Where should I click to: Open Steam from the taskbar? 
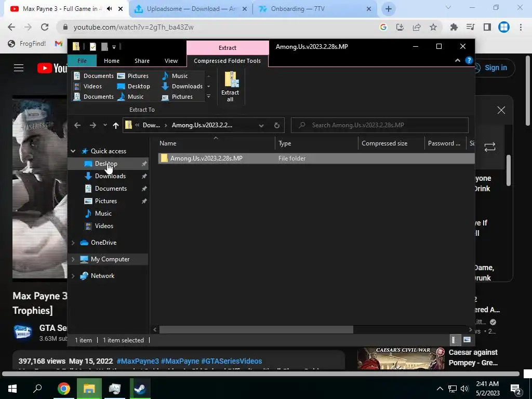coord(140,389)
